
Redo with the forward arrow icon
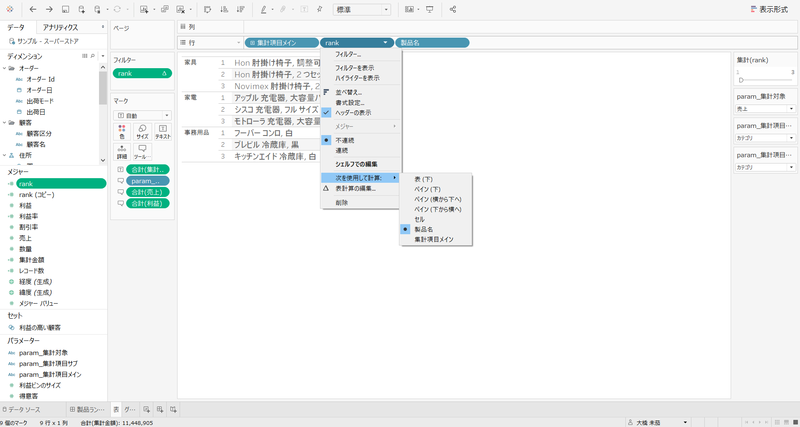point(49,9)
